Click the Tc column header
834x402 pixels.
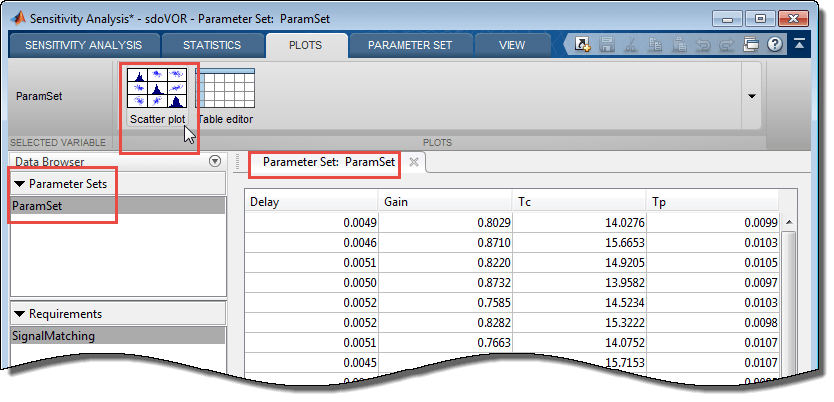pos(579,202)
